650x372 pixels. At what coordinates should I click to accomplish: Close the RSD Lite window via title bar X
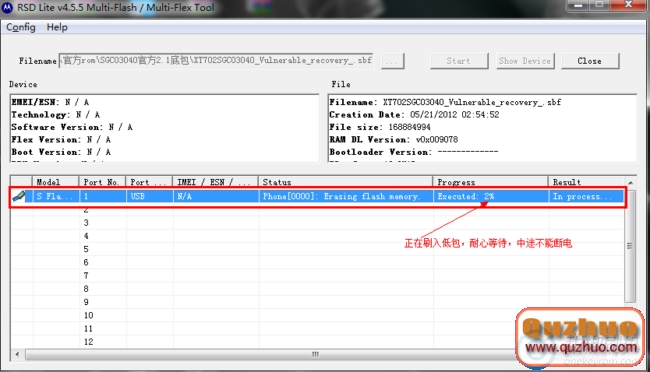click(x=628, y=5)
